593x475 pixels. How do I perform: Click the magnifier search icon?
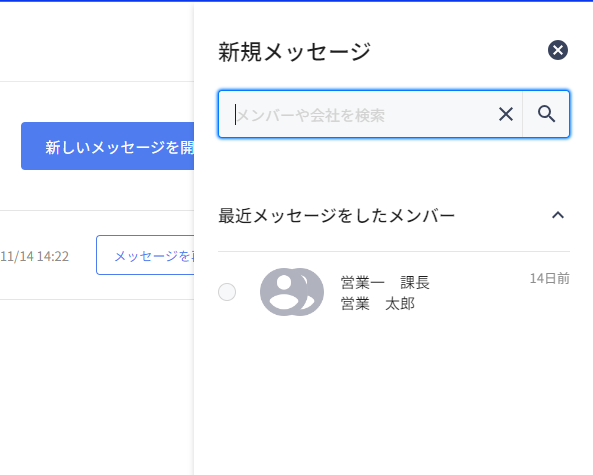546,114
